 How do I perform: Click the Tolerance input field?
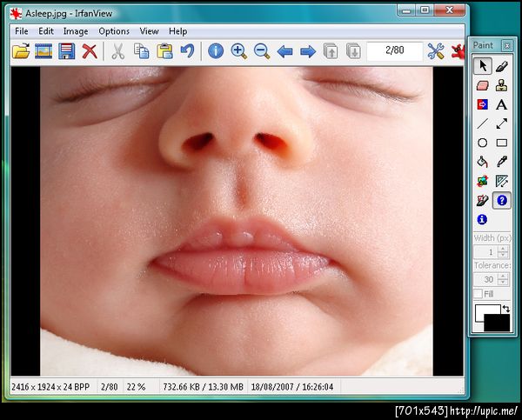(486, 279)
